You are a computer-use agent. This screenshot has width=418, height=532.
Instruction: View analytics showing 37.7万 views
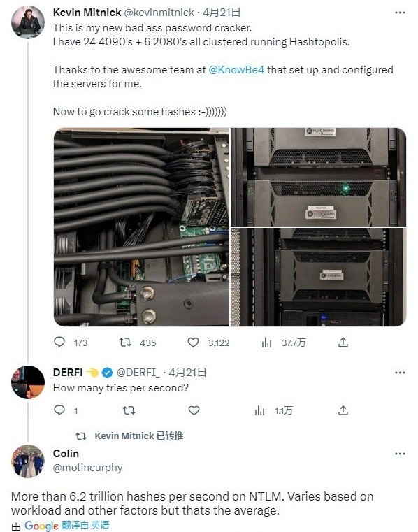pos(267,343)
